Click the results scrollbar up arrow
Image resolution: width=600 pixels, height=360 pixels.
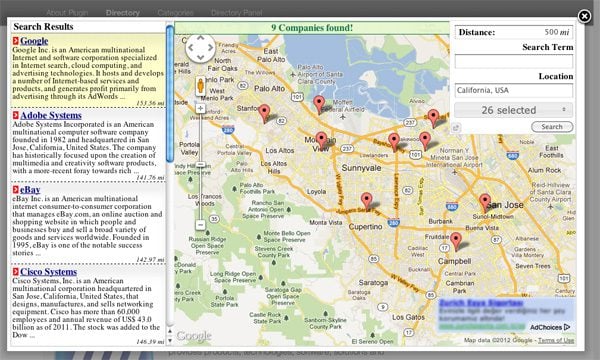[170, 331]
